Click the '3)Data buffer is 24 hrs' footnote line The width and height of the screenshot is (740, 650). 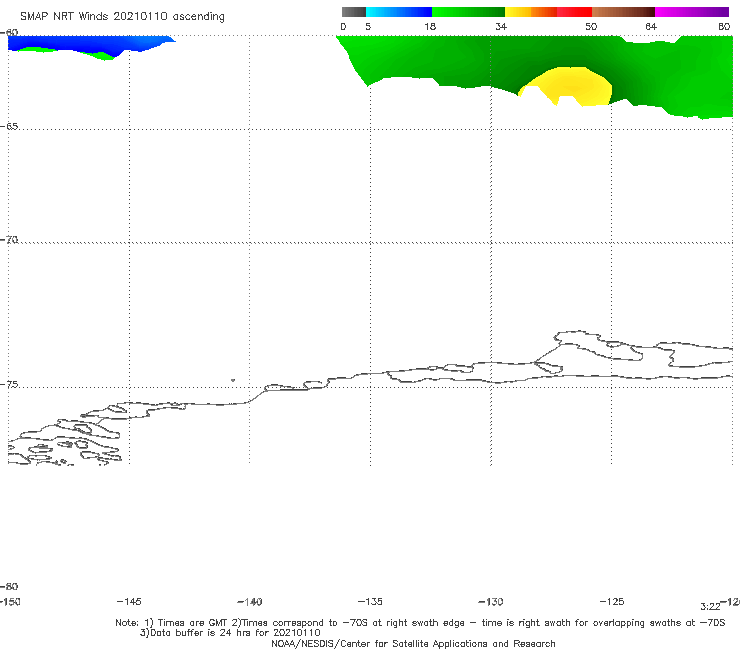pos(230,633)
